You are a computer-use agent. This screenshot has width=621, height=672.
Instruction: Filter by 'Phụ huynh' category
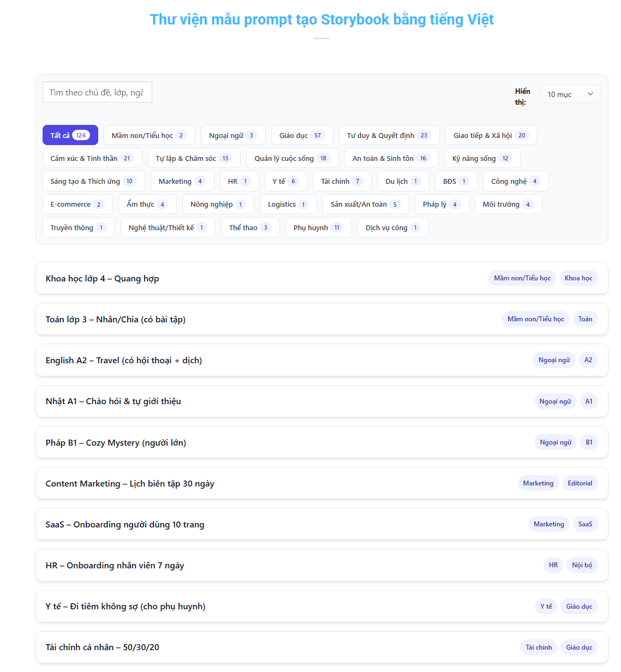point(318,227)
